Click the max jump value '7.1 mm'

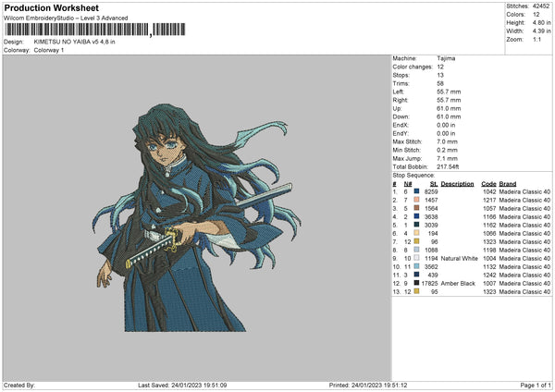[x=447, y=159]
